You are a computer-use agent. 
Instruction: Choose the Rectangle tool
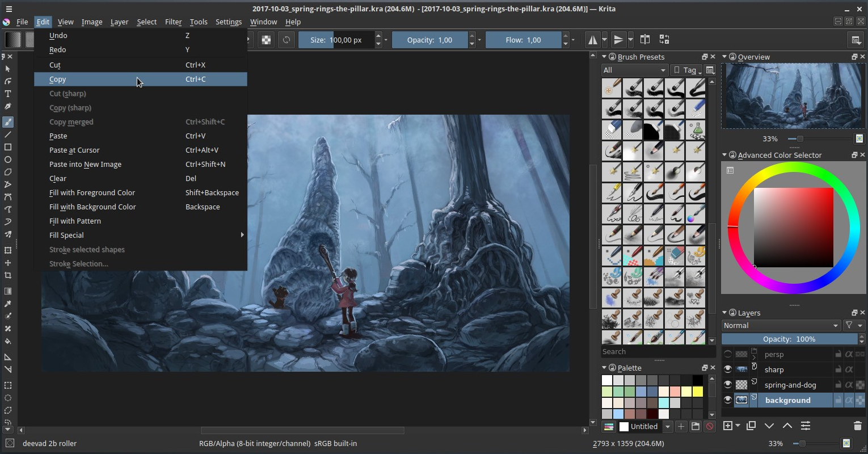point(8,148)
